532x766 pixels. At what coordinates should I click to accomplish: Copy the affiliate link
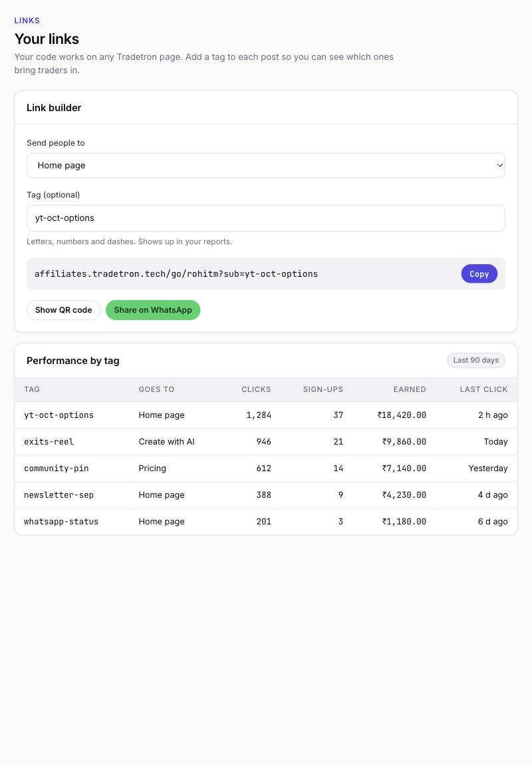point(479,274)
